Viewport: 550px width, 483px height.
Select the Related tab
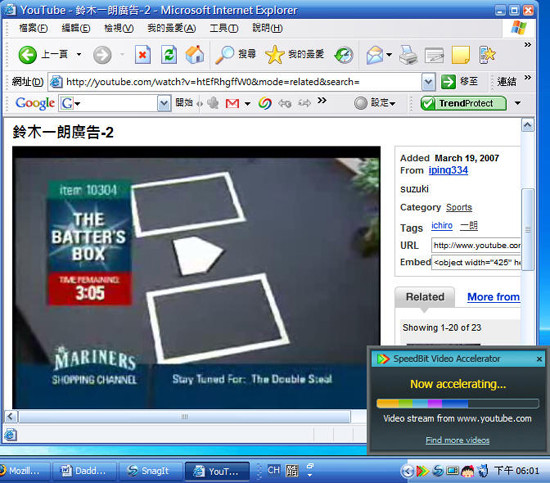[425, 297]
